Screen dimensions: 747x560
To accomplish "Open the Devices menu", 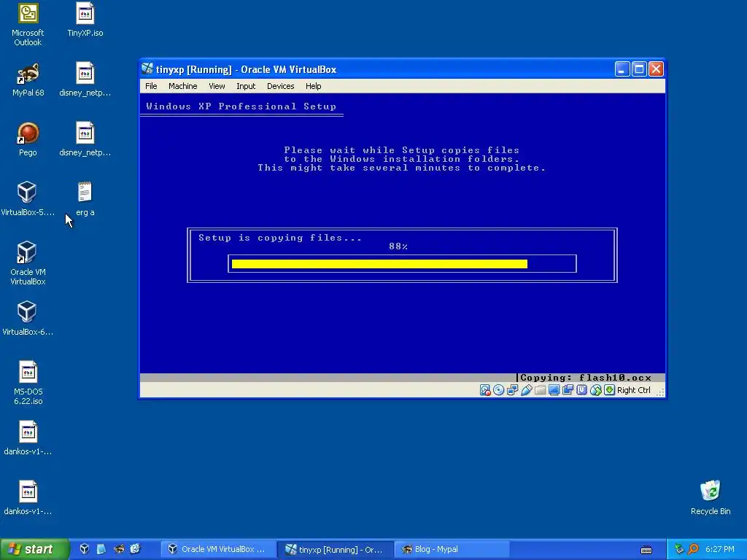I will tap(281, 86).
